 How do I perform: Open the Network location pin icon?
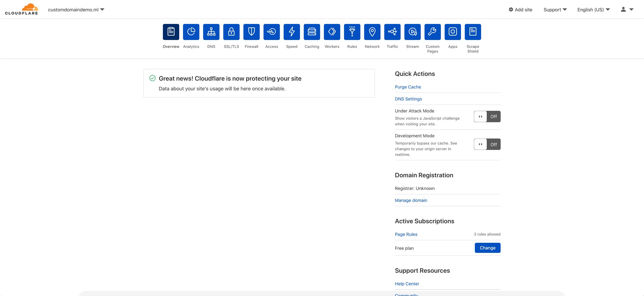click(x=372, y=32)
